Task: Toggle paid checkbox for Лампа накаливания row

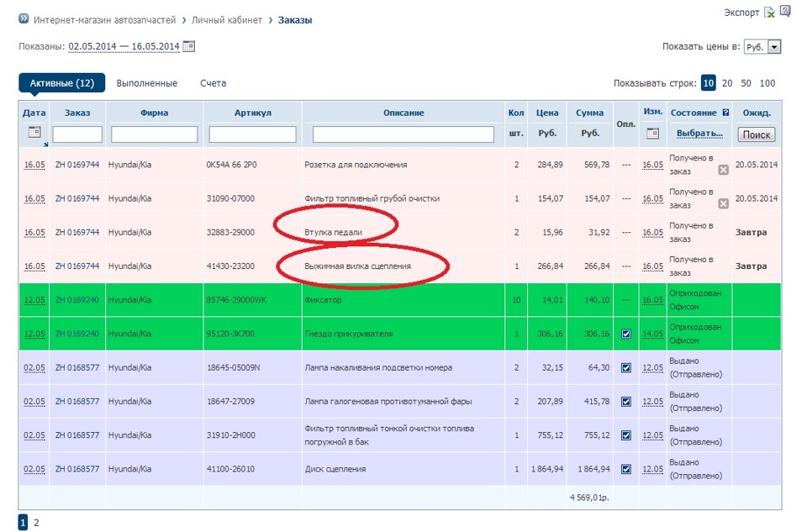Action: (x=625, y=367)
